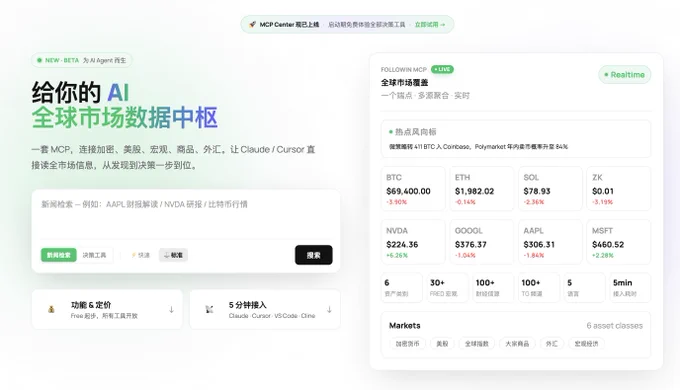Enable the 快速 speed option
Viewport: 680px width, 390px height.
click(x=141, y=255)
